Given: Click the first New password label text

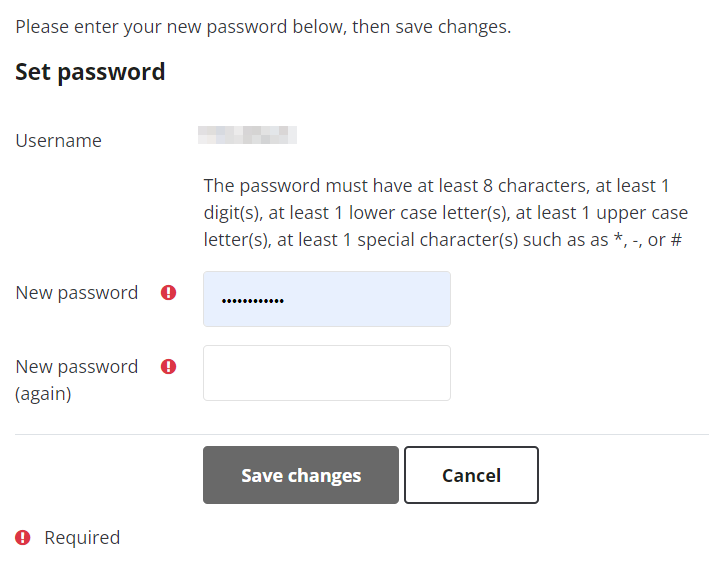Looking at the screenshot, I should (76, 293).
